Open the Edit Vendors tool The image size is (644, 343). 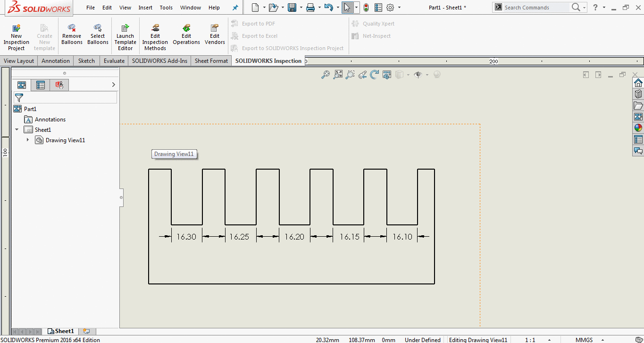pyautogui.click(x=215, y=28)
